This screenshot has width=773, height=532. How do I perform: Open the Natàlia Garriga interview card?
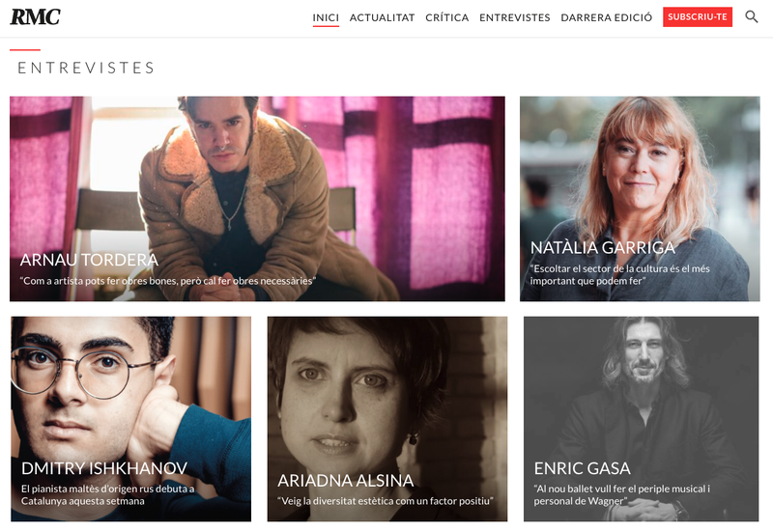[x=640, y=199]
